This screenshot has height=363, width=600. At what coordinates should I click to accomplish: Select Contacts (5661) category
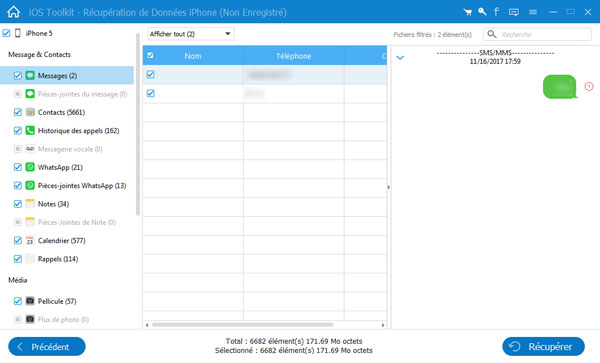click(61, 112)
